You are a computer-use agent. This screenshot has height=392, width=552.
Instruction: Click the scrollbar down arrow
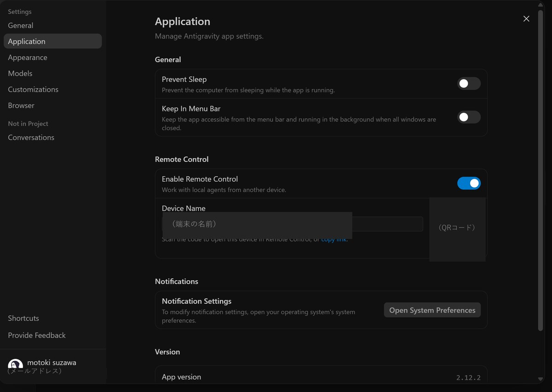541,379
